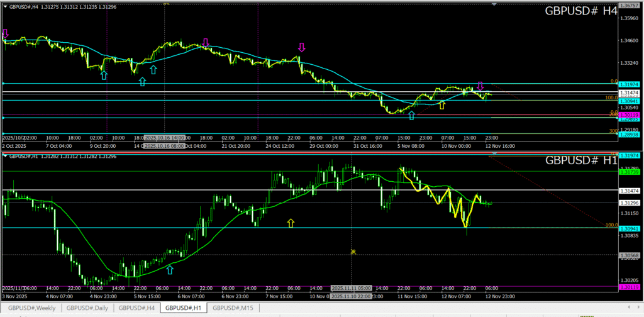Select the yellow up arrow on the H1 chart
This screenshot has height=317, width=644.
coord(290,223)
